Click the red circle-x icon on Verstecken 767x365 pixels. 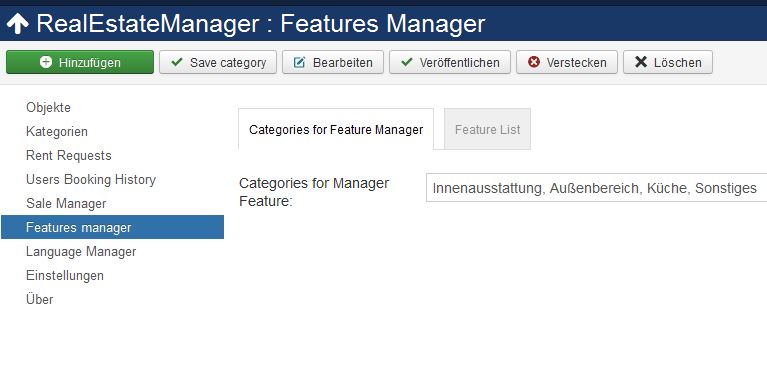coord(534,62)
